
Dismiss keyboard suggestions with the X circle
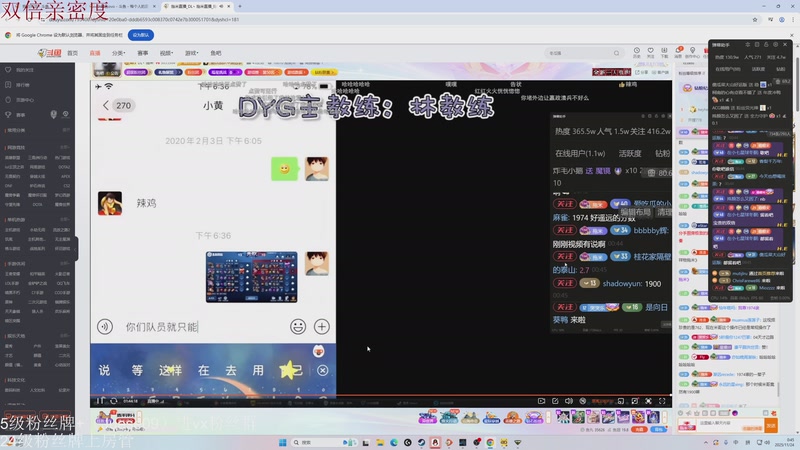point(322,370)
